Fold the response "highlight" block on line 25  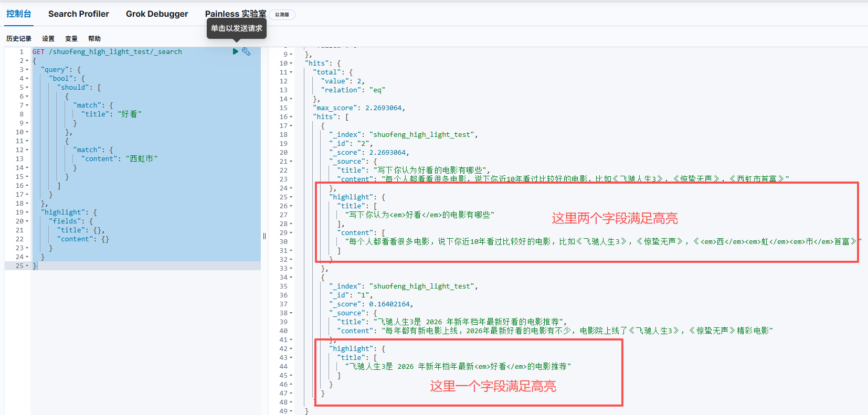point(291,197)
